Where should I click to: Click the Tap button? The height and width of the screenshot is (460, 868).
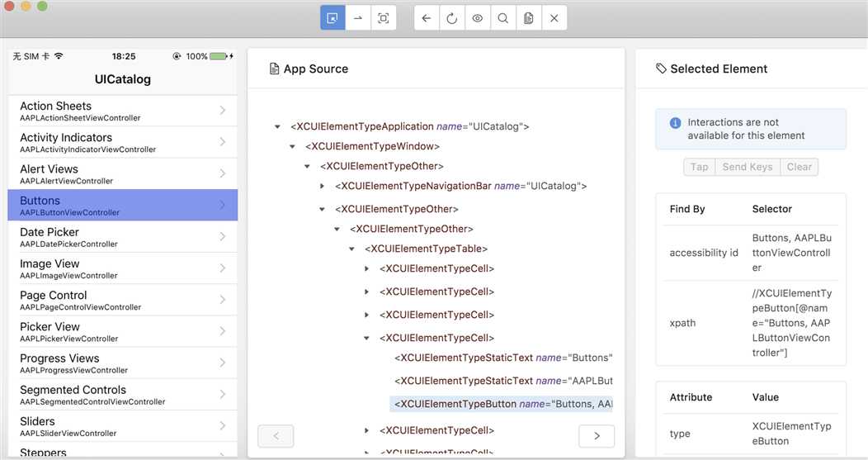tap(699, 167)
